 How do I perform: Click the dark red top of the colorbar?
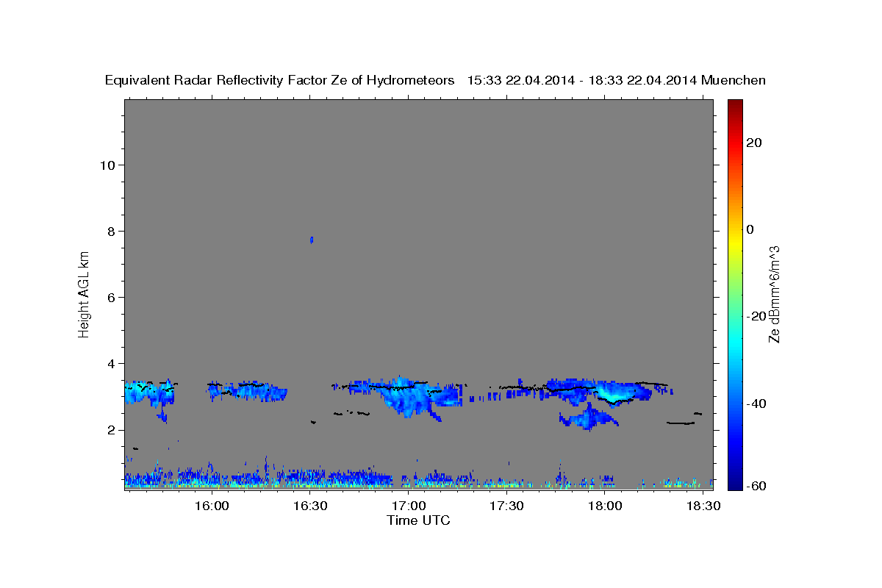coord(734,107)
